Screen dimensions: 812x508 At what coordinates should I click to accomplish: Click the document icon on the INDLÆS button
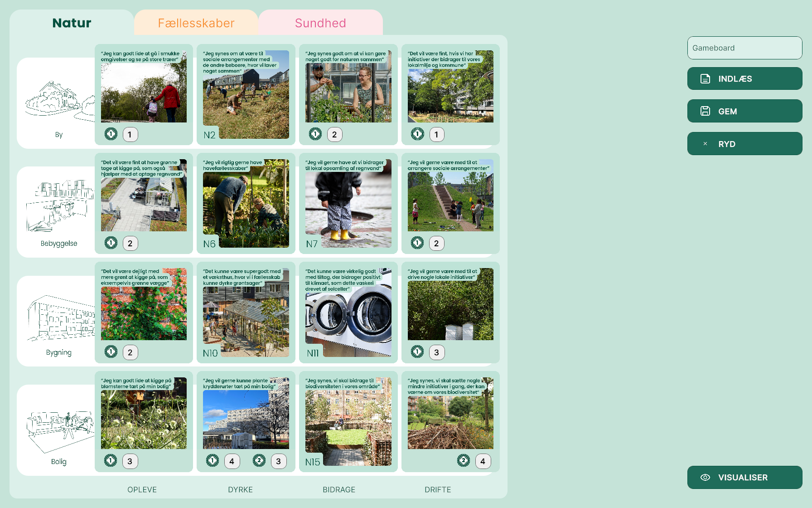[705, 79]
